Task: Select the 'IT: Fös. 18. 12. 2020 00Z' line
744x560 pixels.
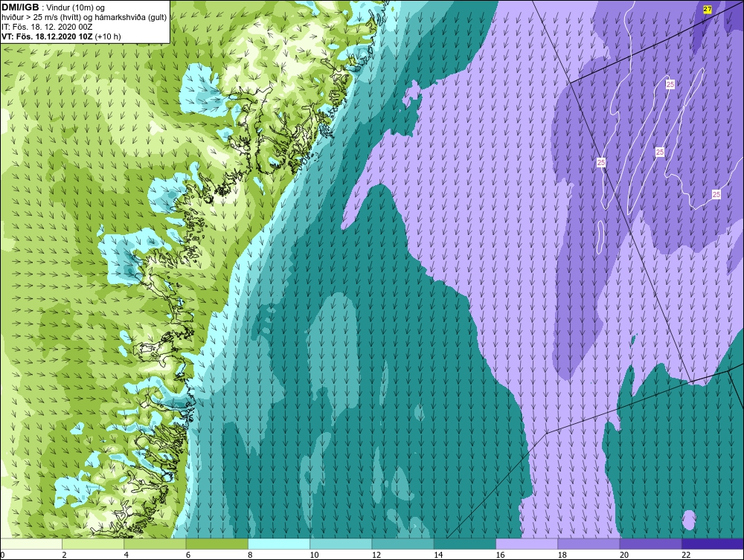Action: pyautogui.click(x=47, y=27)
